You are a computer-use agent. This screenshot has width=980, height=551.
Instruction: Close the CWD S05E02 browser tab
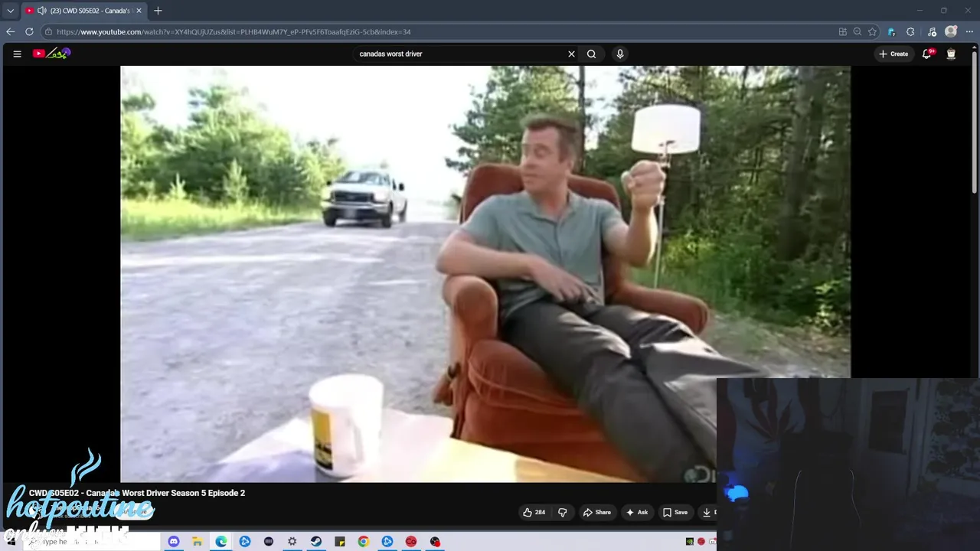(x=139, y=11)
